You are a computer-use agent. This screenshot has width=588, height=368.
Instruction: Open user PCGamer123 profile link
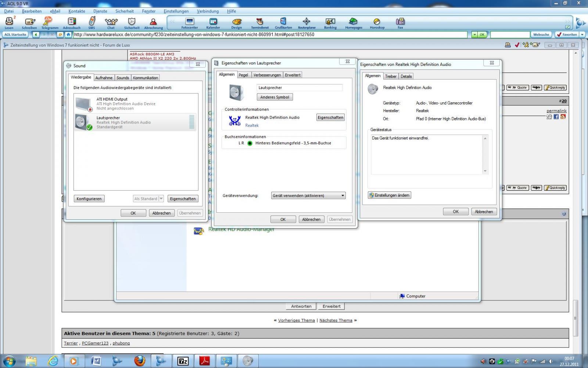95,343
